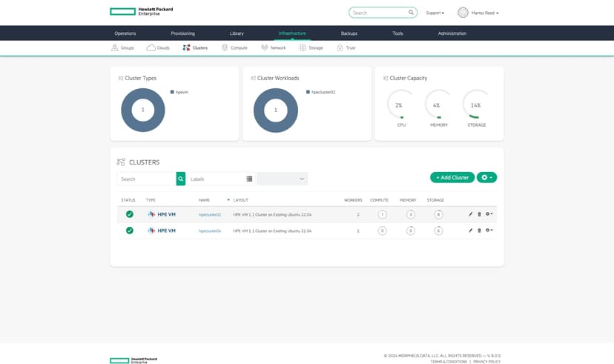The width and height of the screenshot is (614, 364).
Task: Click the green status check for hpecluster02
Action: point(130,214)
